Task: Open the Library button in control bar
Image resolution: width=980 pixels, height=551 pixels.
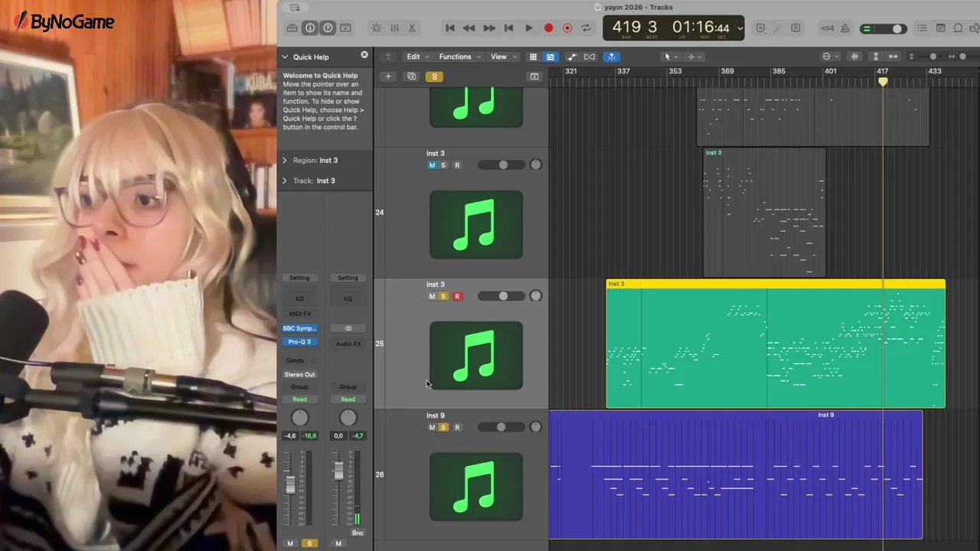Action: (x=292, y=28)
